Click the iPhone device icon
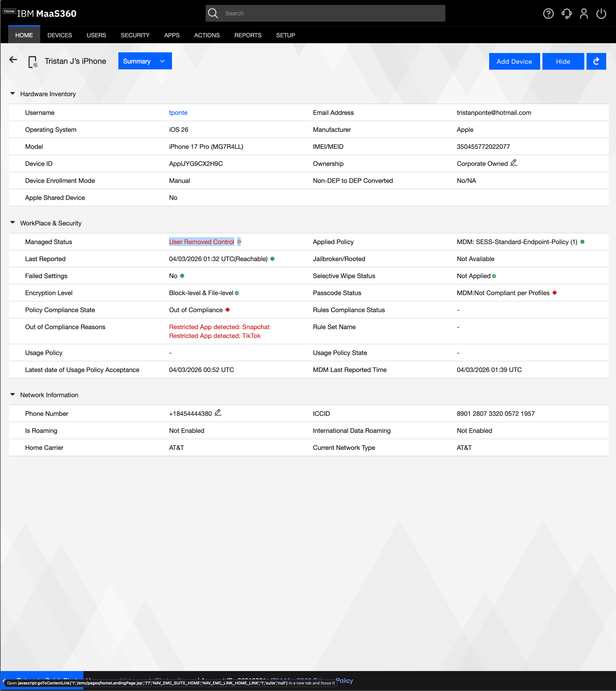 pos(33,62)
